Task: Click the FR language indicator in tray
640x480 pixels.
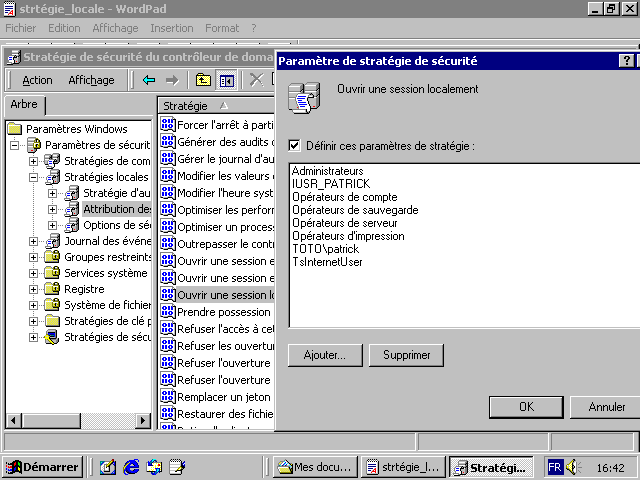Action: click(554, 467)
